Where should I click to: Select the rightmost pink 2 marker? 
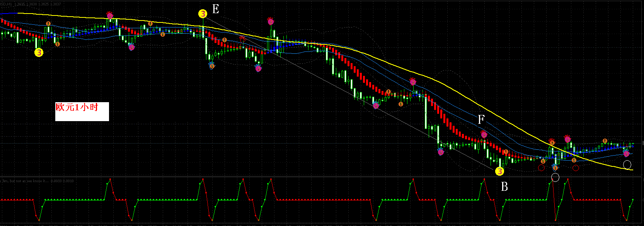click(626, 154)
